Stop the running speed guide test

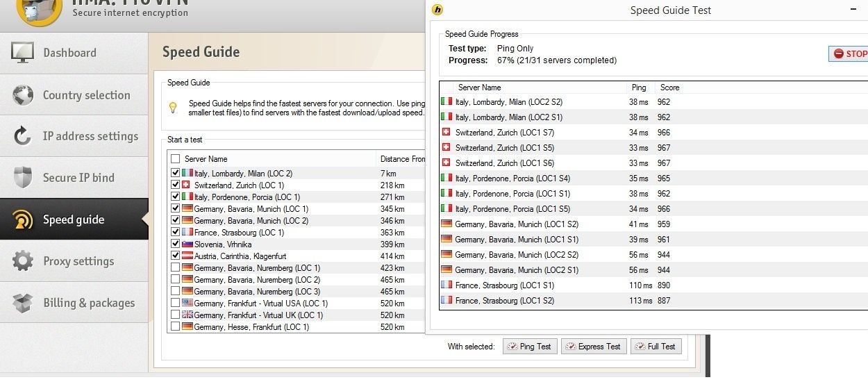[x=849, y=53]
